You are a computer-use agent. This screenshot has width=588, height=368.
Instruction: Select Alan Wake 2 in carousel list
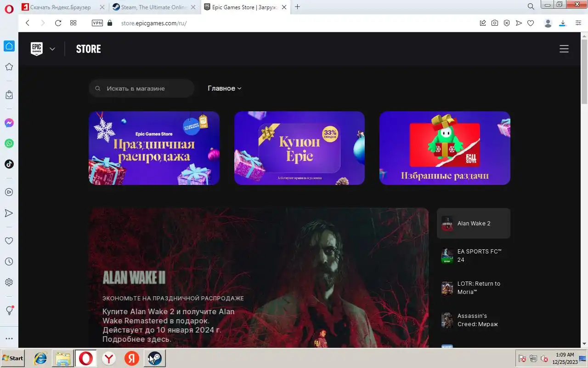click(474, 223)
